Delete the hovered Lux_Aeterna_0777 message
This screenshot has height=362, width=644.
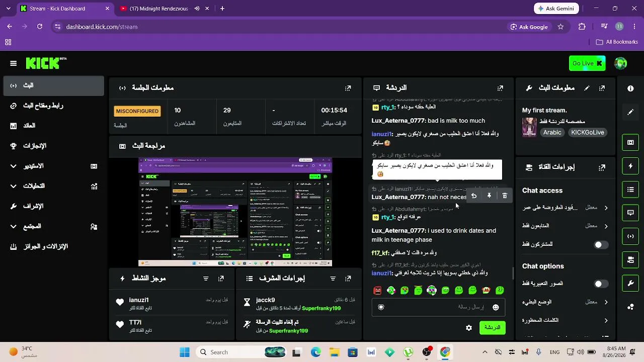(x=505, y=196)
